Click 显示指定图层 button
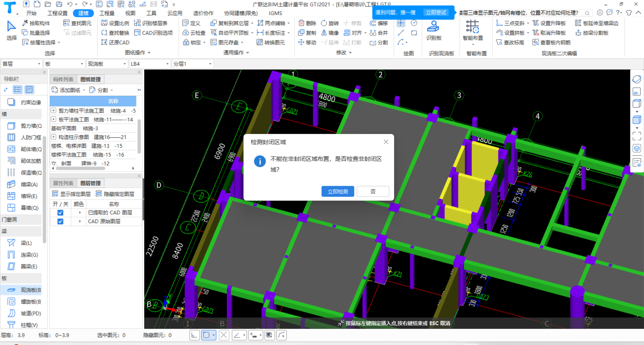 click(71, 194)
